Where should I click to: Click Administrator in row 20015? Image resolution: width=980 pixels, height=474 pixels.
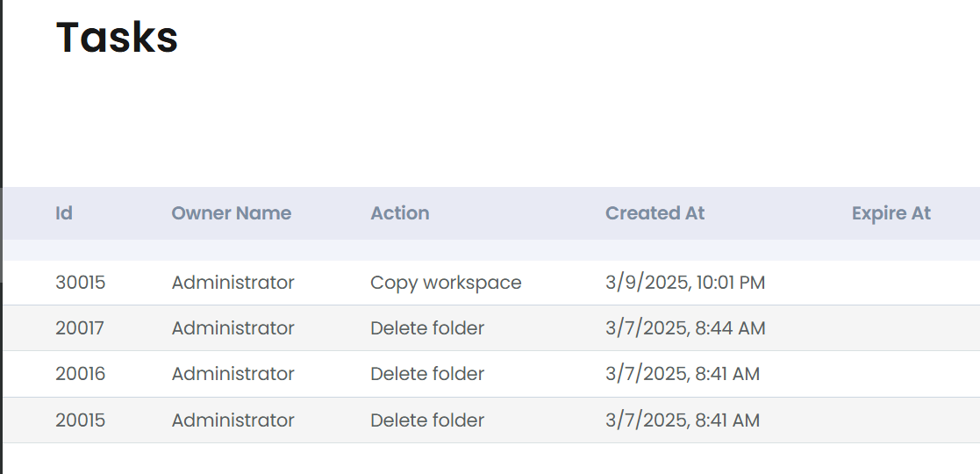[x=233, y=420]
